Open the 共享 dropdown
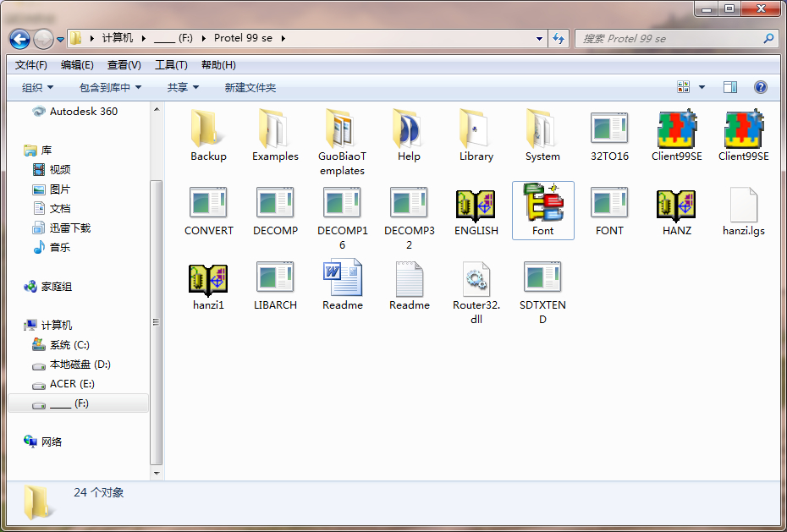The width and height of the screenshot is (787, 532). pyautogui.click(x=183, y=88)
